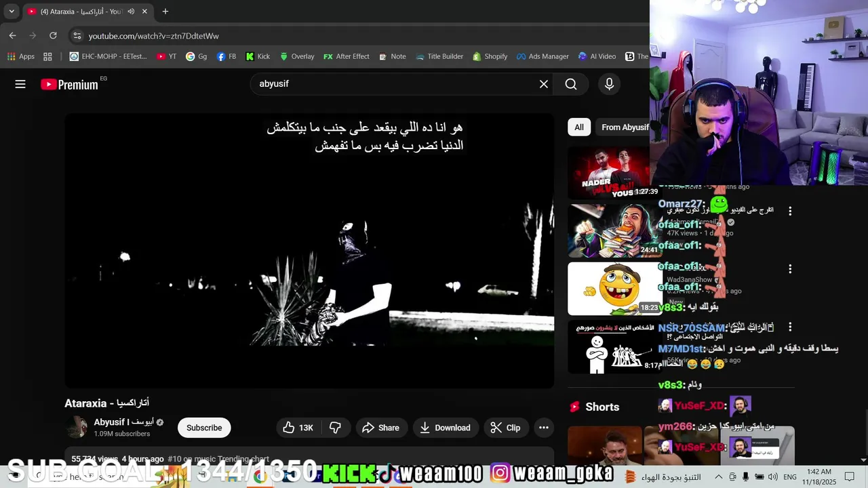
Task: Open the tab groups grid icon
Action: [x=47, y=56]
